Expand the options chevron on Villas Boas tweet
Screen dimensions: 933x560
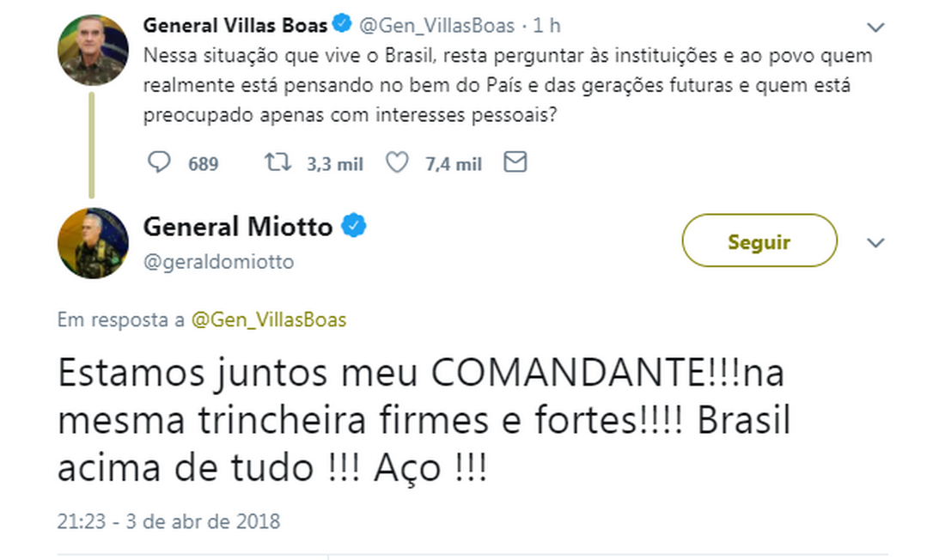[x=875, y=27]
